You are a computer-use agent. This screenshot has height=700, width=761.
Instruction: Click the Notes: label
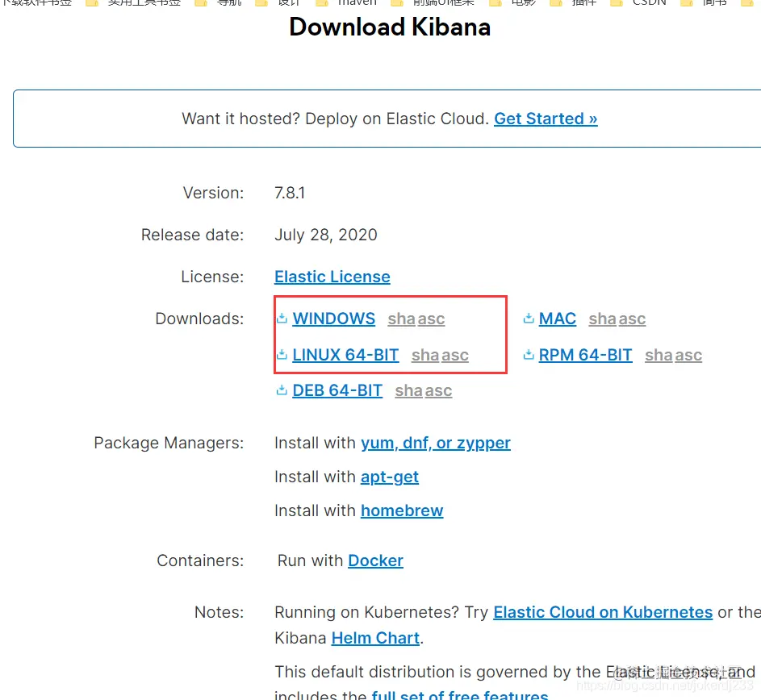pyautogui.click(x=220, y=612)
